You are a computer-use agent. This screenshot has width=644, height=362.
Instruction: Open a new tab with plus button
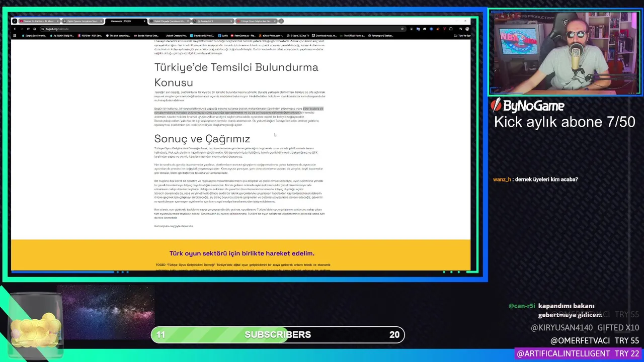[281, 21]
